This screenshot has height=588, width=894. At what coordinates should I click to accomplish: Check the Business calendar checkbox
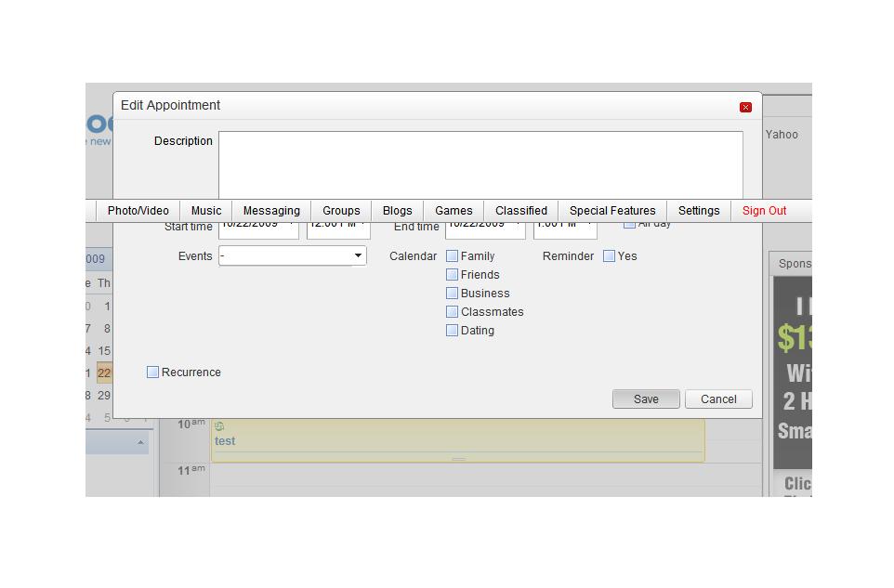click(452, 293)
